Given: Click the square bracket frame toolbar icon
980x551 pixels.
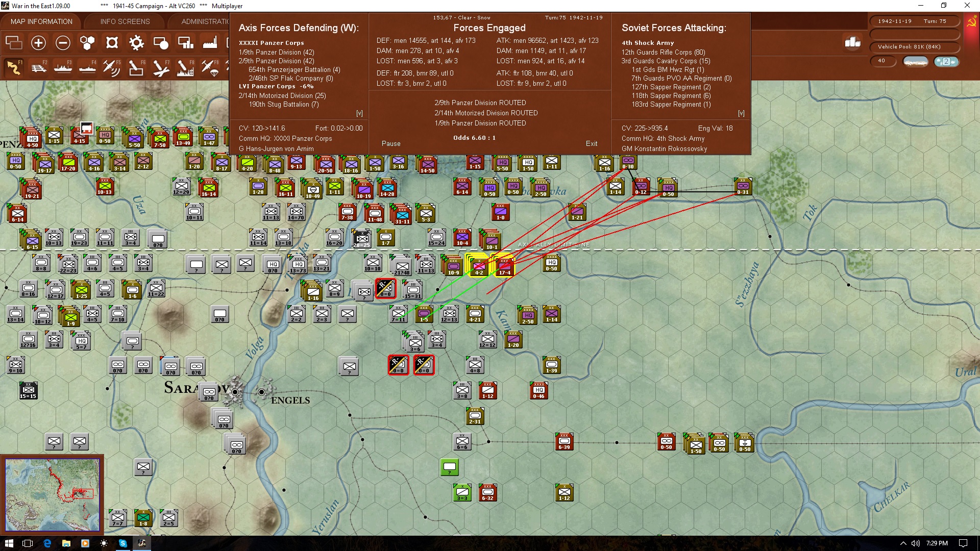Looking at the screenshot, I should coord(112,43).
